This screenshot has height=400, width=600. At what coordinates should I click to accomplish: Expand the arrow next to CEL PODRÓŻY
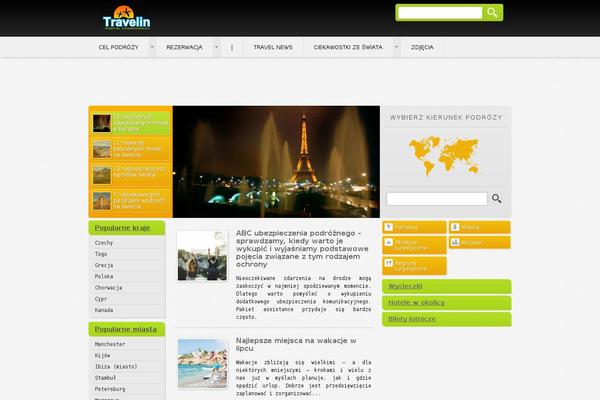[x=152, y=47]
